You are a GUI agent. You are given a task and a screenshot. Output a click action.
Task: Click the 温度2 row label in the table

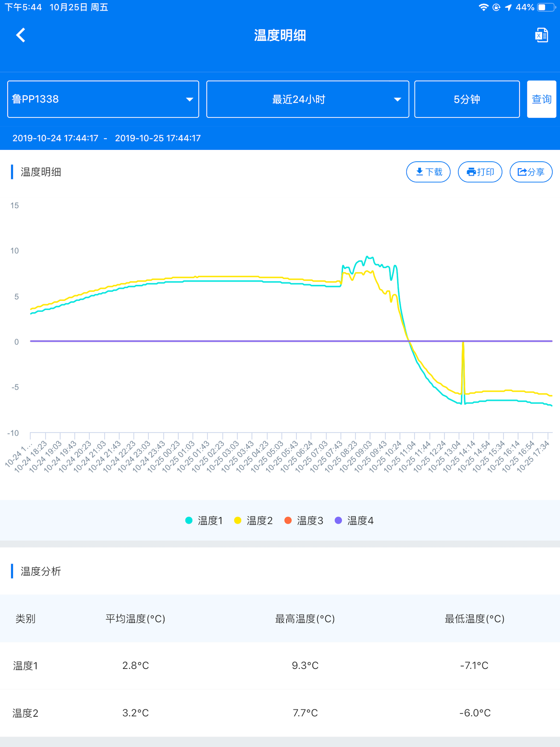tap(25, 713)
